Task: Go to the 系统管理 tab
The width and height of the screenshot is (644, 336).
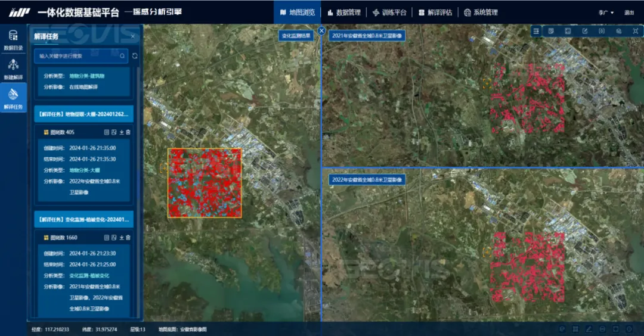Action: [481, 13]
